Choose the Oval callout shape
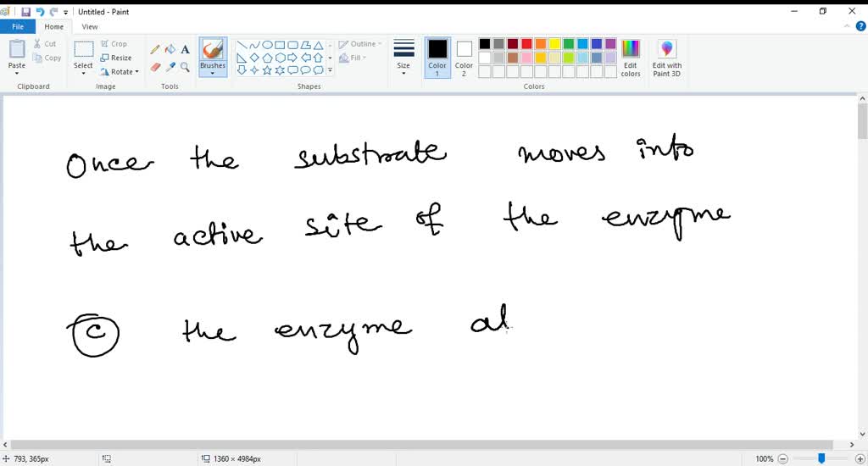This screenshot has height=466, width=868. 305,70
